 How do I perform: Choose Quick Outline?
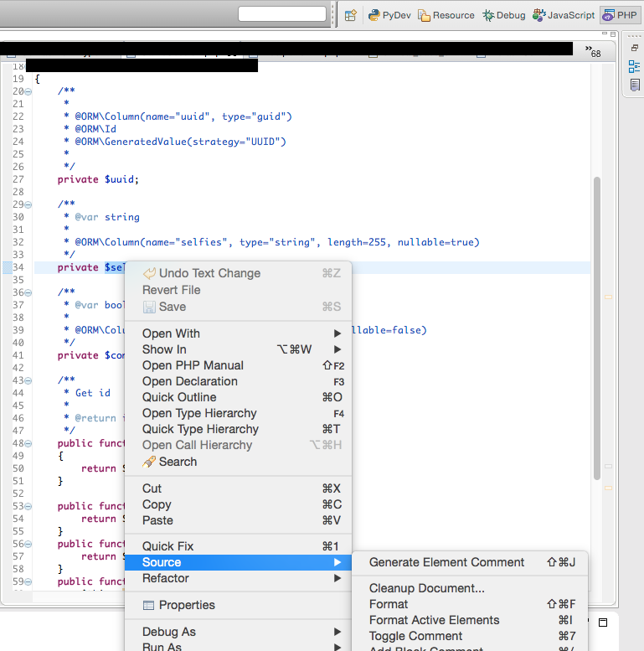[x=238, y=397]
